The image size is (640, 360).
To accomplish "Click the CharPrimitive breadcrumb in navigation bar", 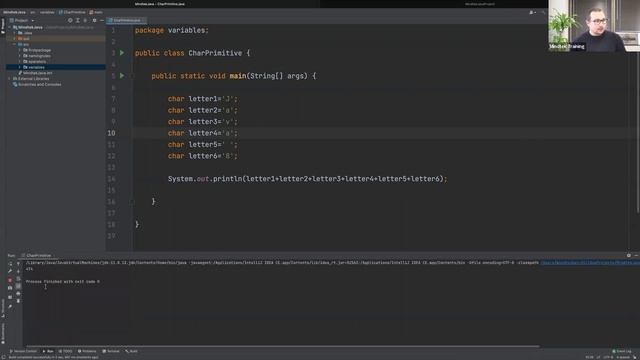I will click(x=72, y=12).
